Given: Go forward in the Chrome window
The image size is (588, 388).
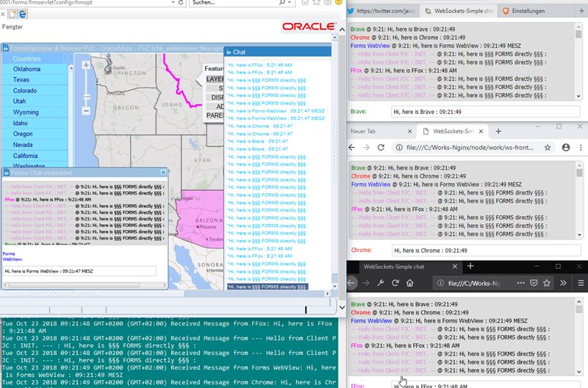Looking at the screenshot, I should point(366,147).
